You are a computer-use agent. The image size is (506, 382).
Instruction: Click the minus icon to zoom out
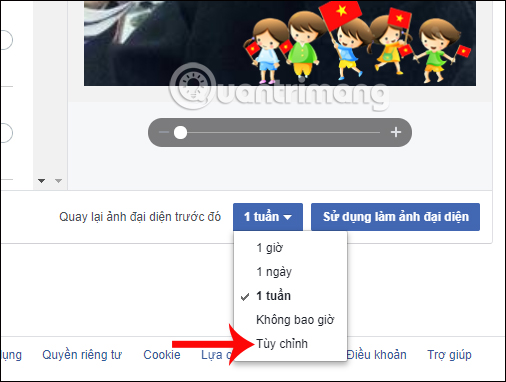pos(164,132)
